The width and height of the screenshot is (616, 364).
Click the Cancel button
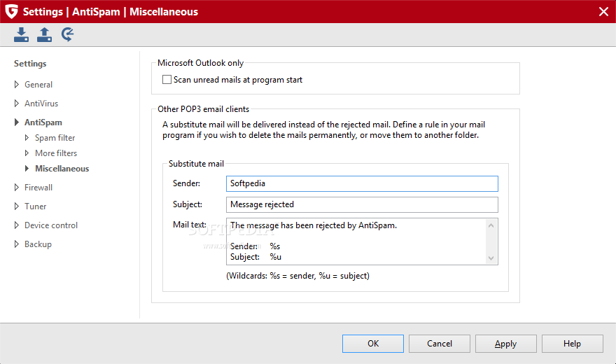439,344
